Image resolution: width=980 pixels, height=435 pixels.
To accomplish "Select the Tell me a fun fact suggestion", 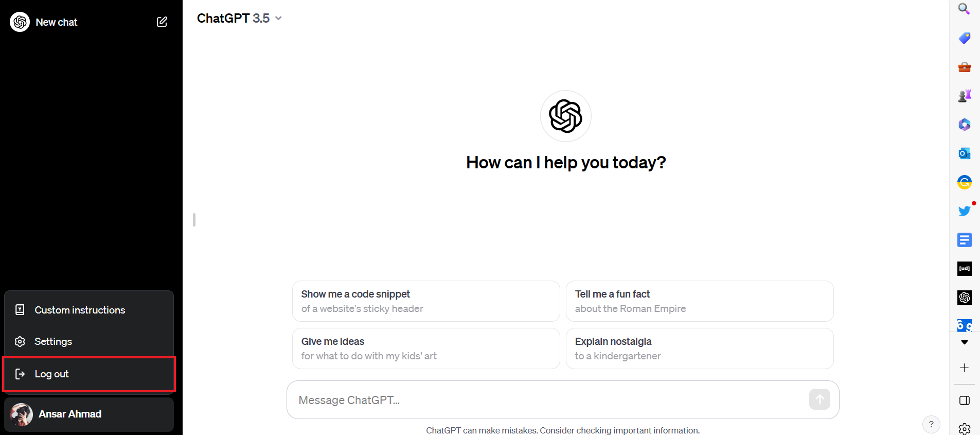I will [700, 301].
